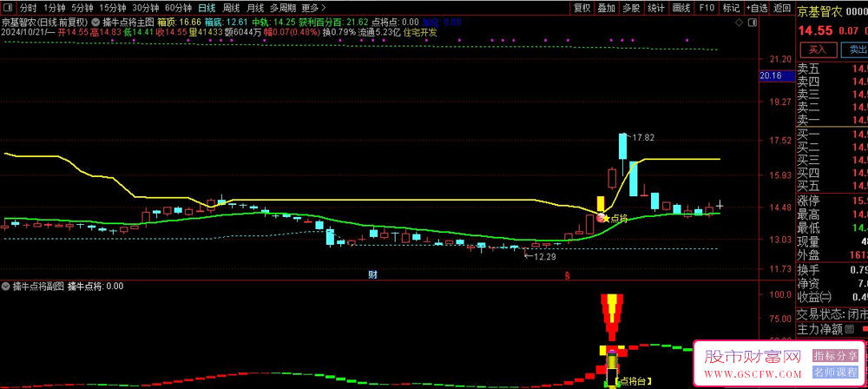Click the 卖五 order book row
This screenshot has height=389, width=868.
pyautogui.click(x=832, y=69)
